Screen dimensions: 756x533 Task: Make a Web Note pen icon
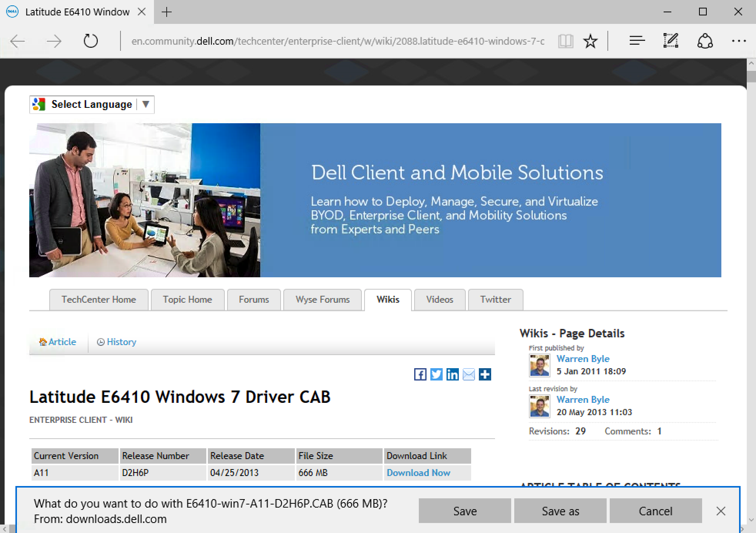pos(671,40)
